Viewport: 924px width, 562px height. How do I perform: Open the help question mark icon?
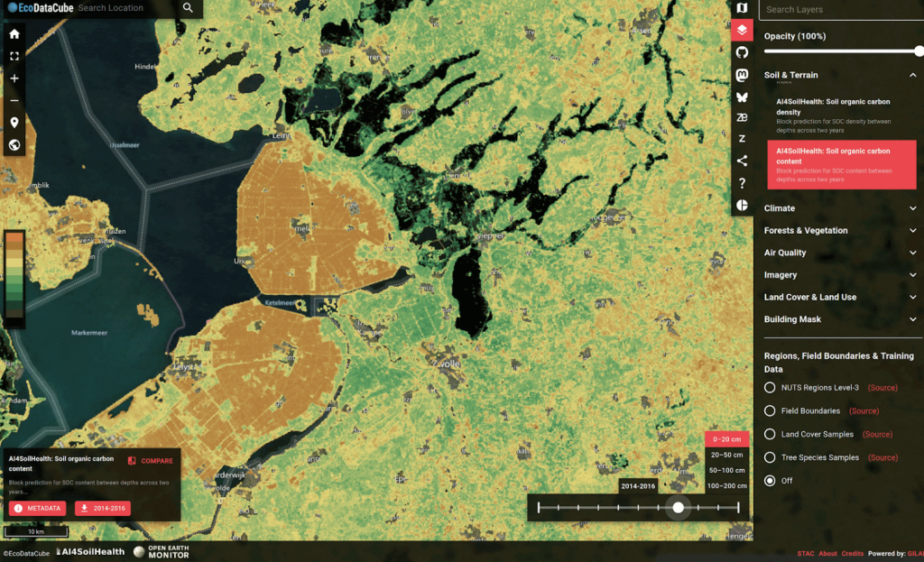pyautogui.click(x=742, y=183)
